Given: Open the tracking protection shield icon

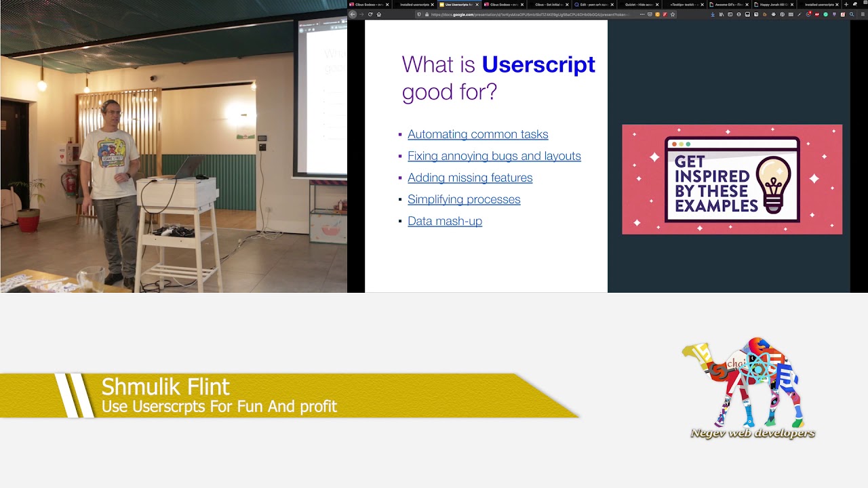Looking at the screenshot, I should (420, 14).
